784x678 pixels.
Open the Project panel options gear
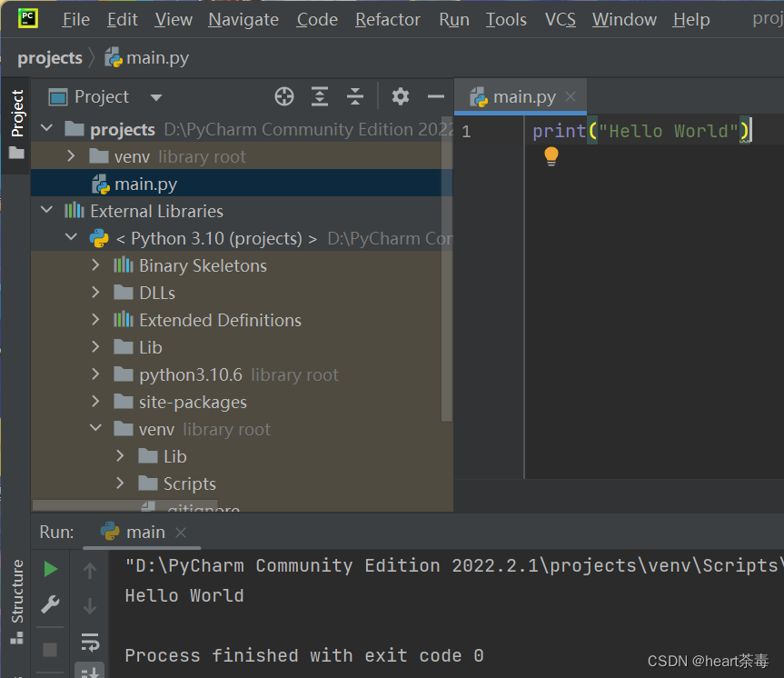point(398,96)
